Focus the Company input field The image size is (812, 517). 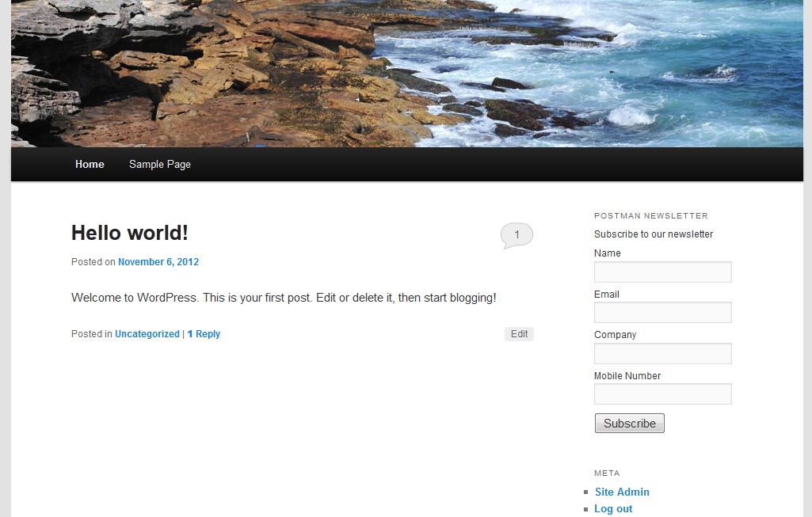(x=663, y=353)
